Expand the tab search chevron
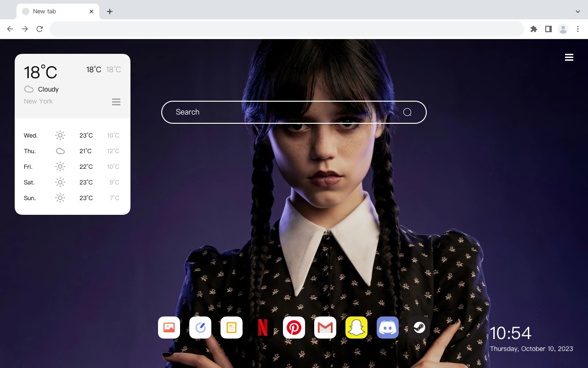This screenshot has width=588, height=368. 578,11
